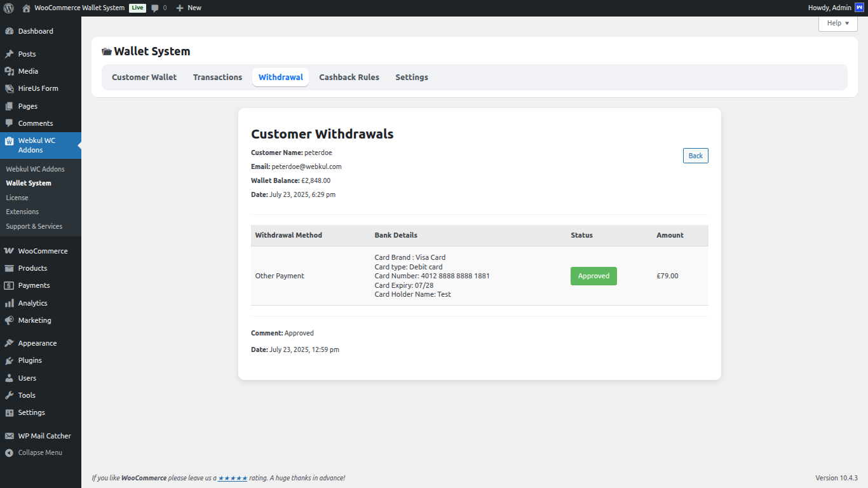Switch to the Transactions tab
868x488 pixels.
coord(217,77)
